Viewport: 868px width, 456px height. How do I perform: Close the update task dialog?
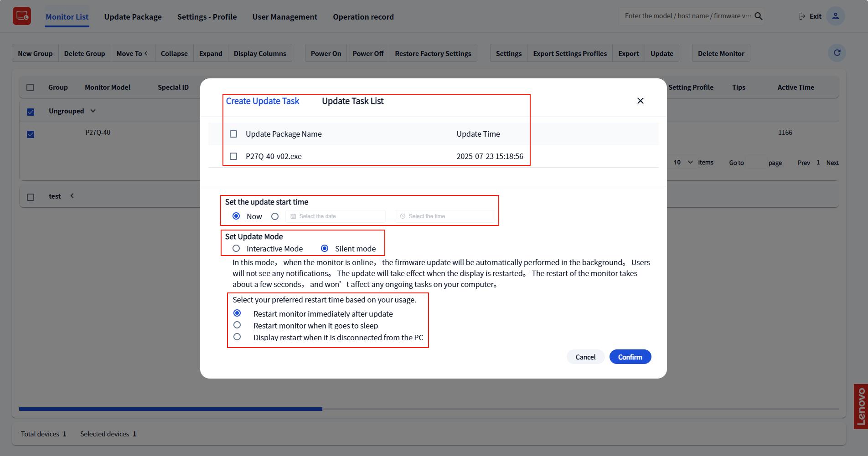(x=640, y=101)
